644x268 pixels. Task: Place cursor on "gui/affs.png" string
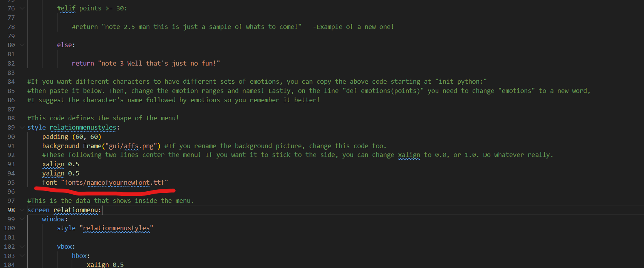[131, 146]
